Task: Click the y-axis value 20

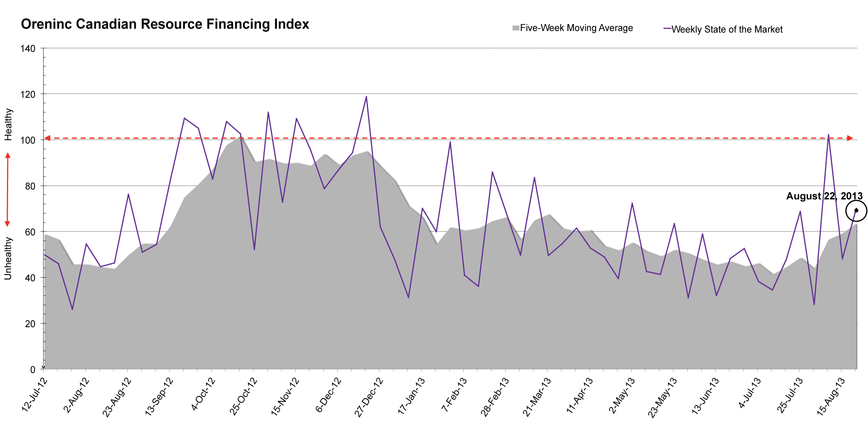Action: pyautogui.click(x=30, y=324)
